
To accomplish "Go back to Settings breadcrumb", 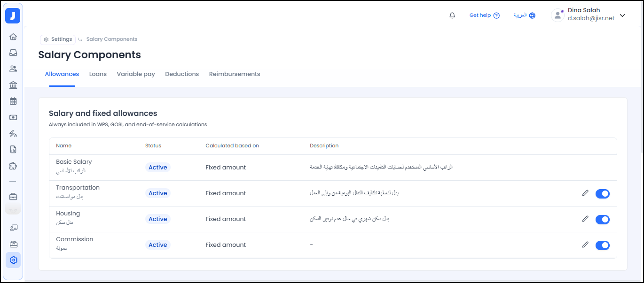I will point(58,39).
